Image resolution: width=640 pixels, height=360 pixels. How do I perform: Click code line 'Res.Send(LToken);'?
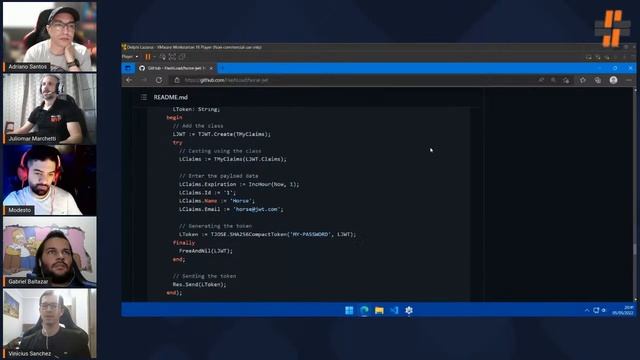click(199, 284)
